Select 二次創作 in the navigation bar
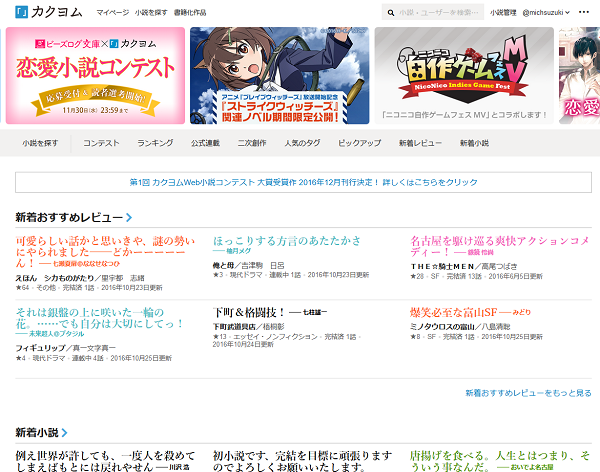This screenshot has width=600, height=472. [x=252, y=143]
